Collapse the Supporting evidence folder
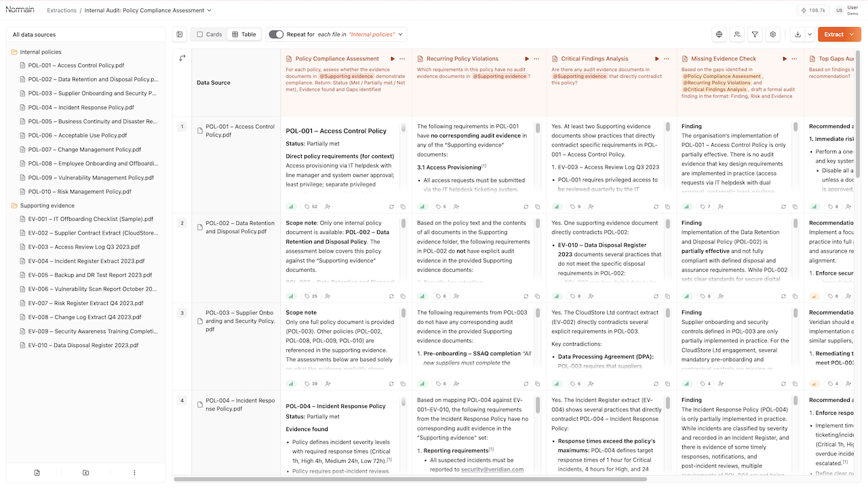This screenshot has height=488, width=868. (x=42, y=205)
